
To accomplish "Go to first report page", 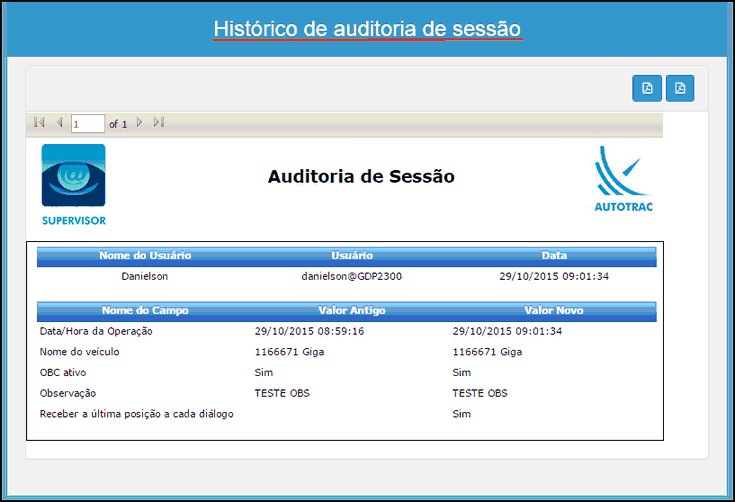I will (x=39, y=122).
